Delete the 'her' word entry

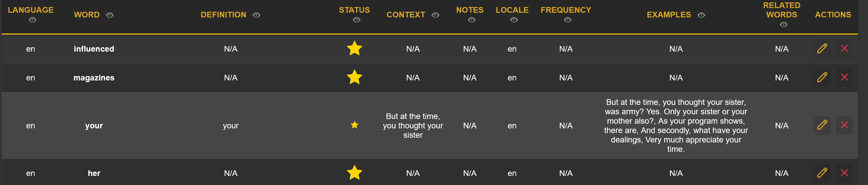pyautogui.click(x=844, y=173)
